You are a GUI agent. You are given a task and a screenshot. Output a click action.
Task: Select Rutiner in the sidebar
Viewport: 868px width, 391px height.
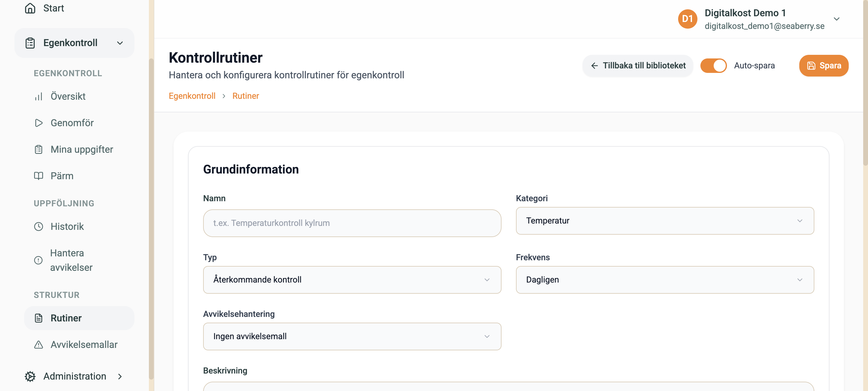79,318
